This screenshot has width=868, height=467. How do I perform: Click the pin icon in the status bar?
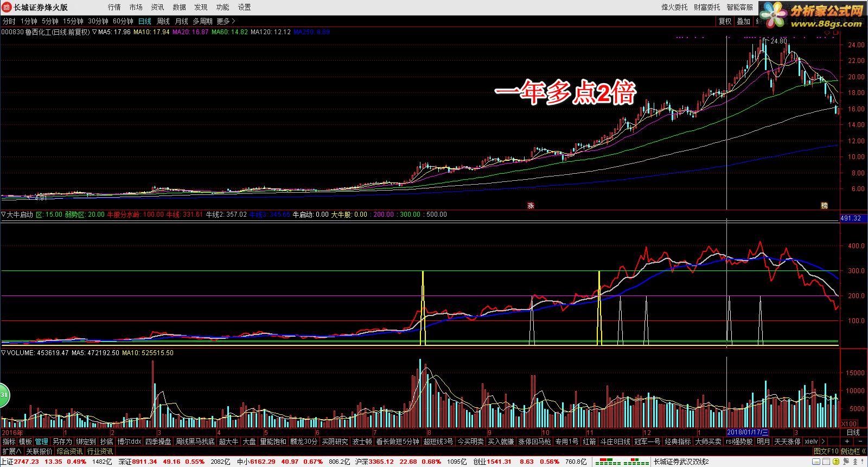click(846, 462)
